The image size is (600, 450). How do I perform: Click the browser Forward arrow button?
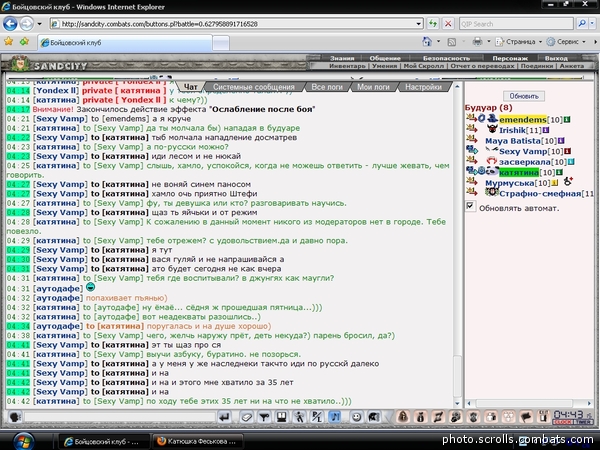26,24
